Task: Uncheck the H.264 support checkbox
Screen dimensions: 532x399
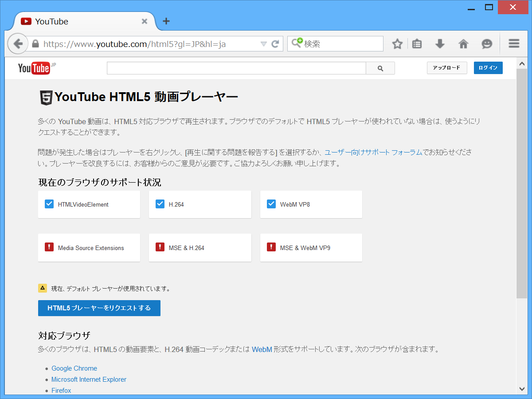Action: (160, 204)
